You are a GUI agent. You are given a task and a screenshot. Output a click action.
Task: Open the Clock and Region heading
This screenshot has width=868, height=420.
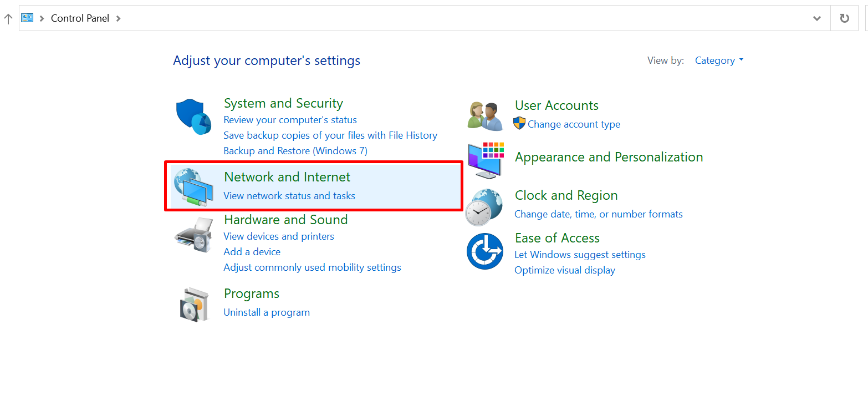point(566,195)
